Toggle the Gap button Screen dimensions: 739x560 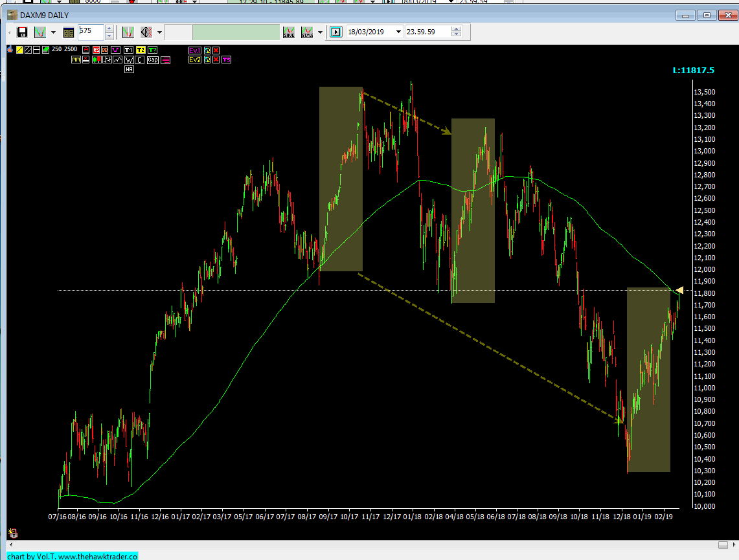[x=153, y=60]
